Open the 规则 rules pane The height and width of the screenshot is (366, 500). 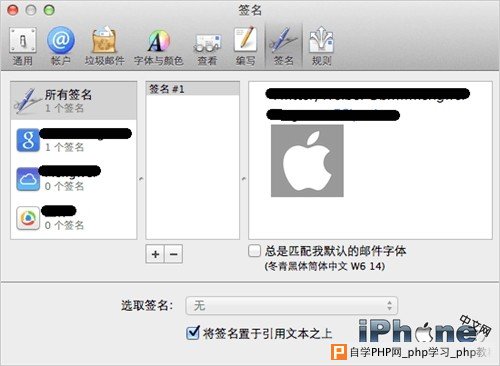321,46
